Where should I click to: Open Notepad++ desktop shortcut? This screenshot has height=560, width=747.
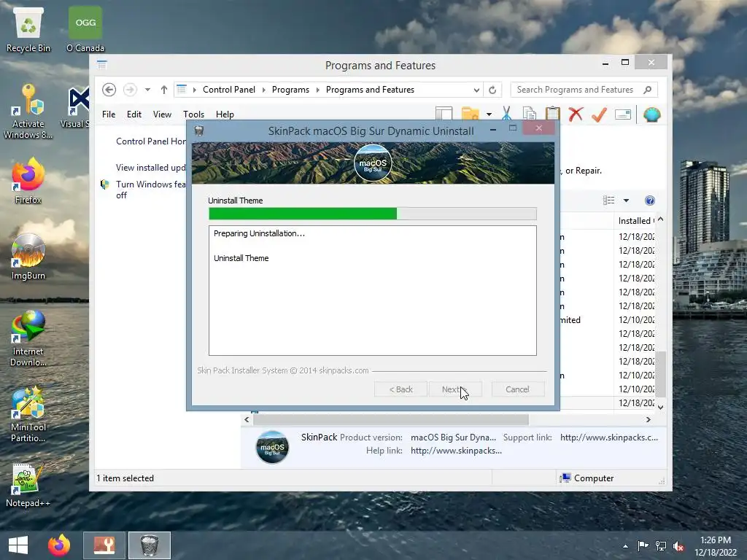pos(28,486)
